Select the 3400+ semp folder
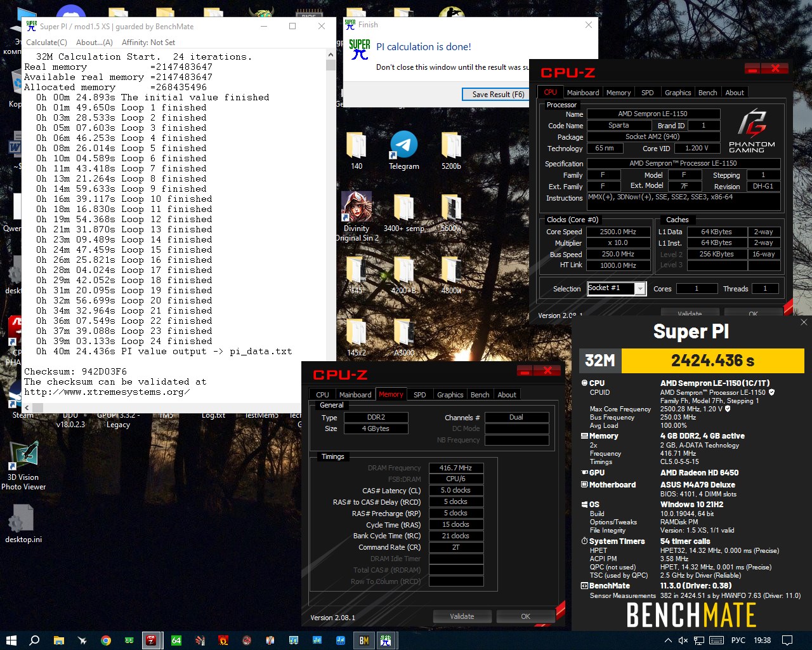 point(404,214)
